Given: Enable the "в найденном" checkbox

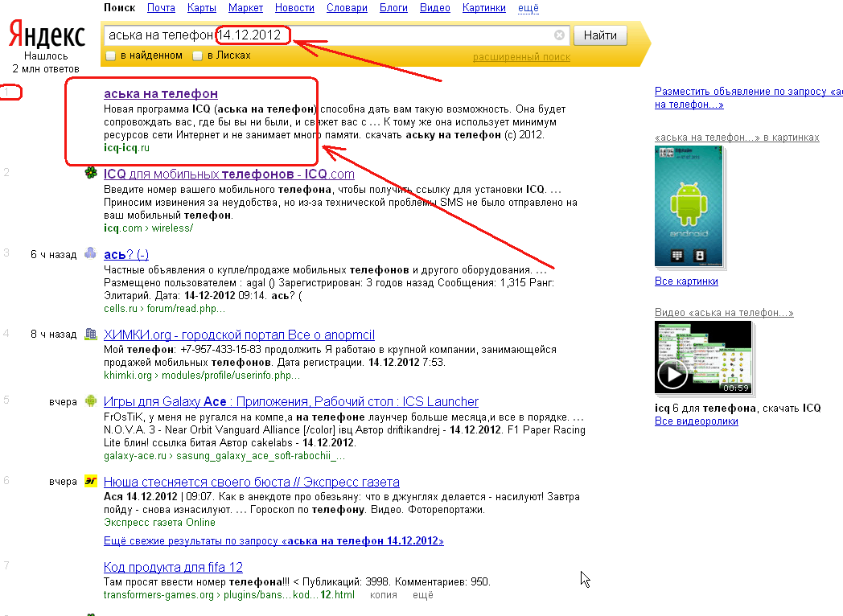Looking at the screenshot, I should click(x=111, y=56).
